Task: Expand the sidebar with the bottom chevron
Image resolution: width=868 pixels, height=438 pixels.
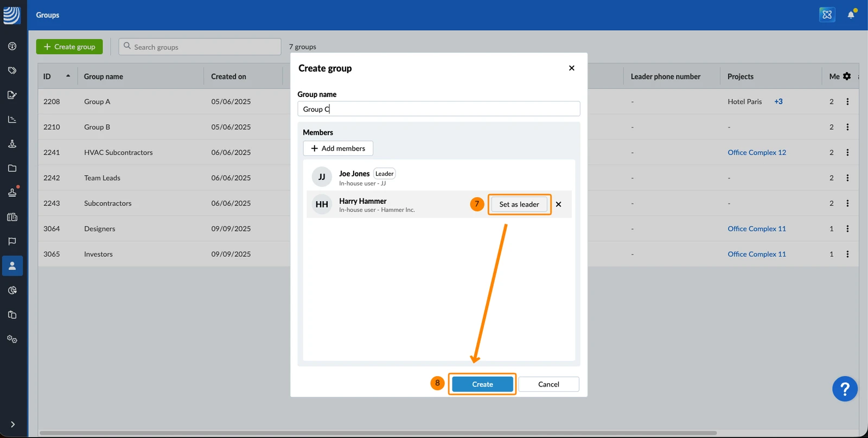Action: [12, 424]
